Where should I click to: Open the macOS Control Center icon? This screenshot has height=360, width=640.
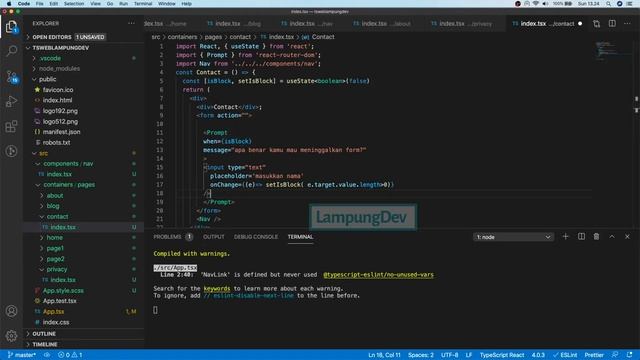pyautogui.click(x=630, y=4)
